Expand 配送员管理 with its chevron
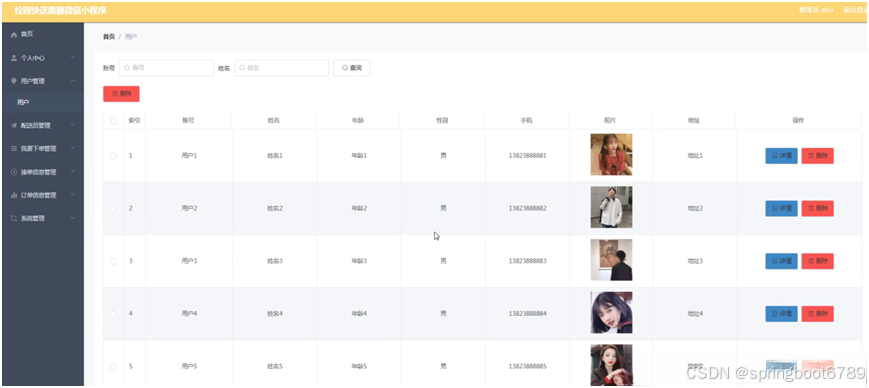869x388 pixels. [73, 126]
